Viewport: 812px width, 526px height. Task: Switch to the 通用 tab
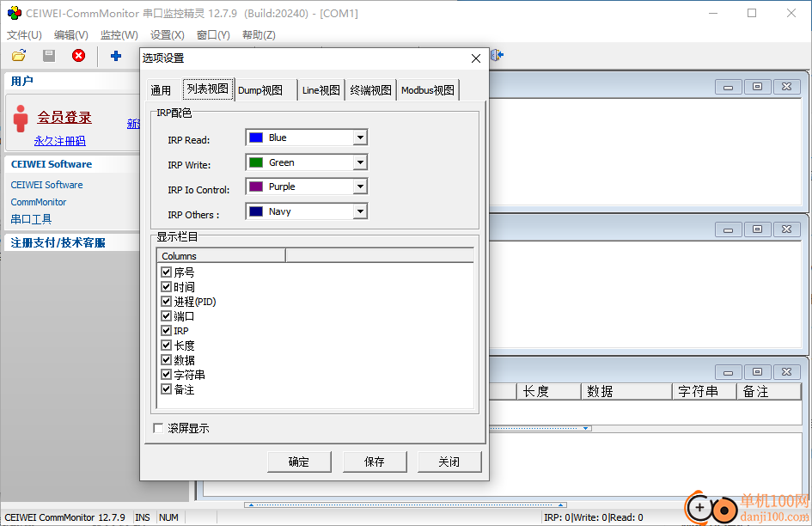coord(161,90)
